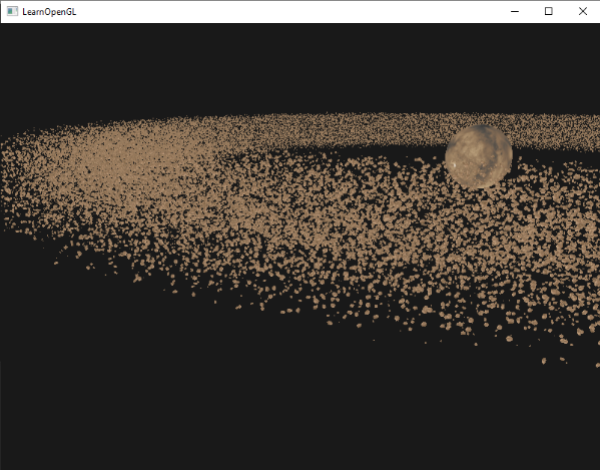Minimize the LearnOpenGL window
Viewport: 600px width, 470px height.
click(x=515, y=11)
